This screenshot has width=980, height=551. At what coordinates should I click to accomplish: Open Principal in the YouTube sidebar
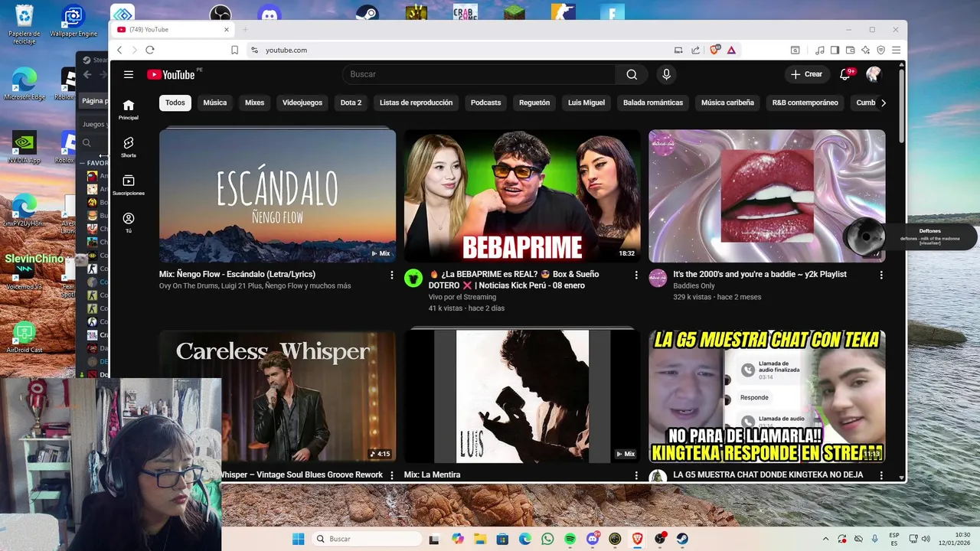129,109
